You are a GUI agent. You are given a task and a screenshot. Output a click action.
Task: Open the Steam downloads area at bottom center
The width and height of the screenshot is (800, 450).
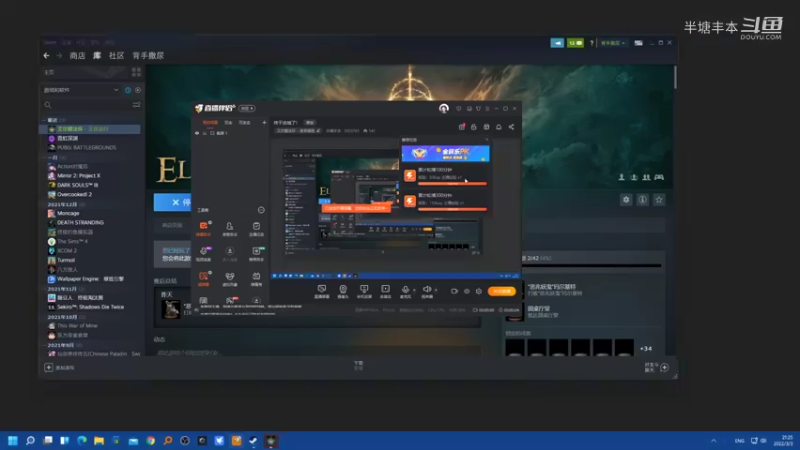359,365
